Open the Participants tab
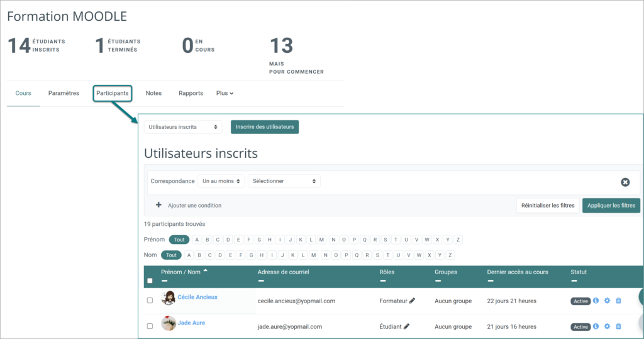 pos(112,93)
